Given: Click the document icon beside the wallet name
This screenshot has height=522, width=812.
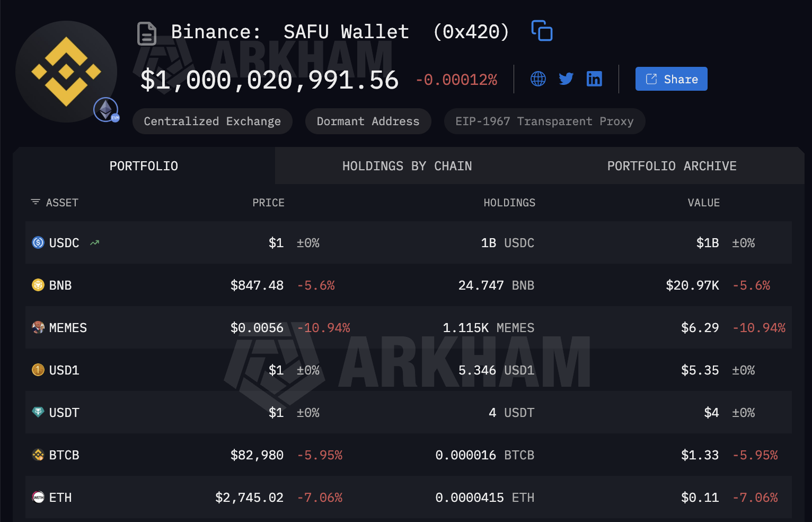Looking at the screenshot, I should point(146,33).
